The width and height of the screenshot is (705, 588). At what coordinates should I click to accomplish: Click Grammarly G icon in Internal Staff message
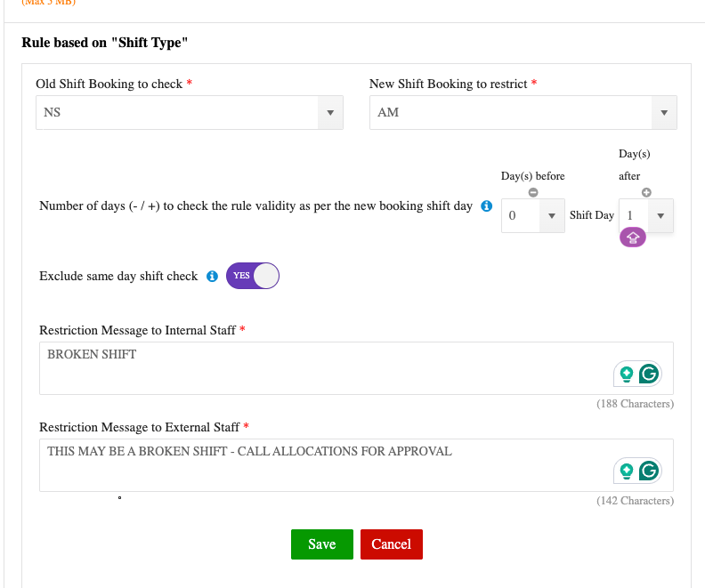click(649, 375)
